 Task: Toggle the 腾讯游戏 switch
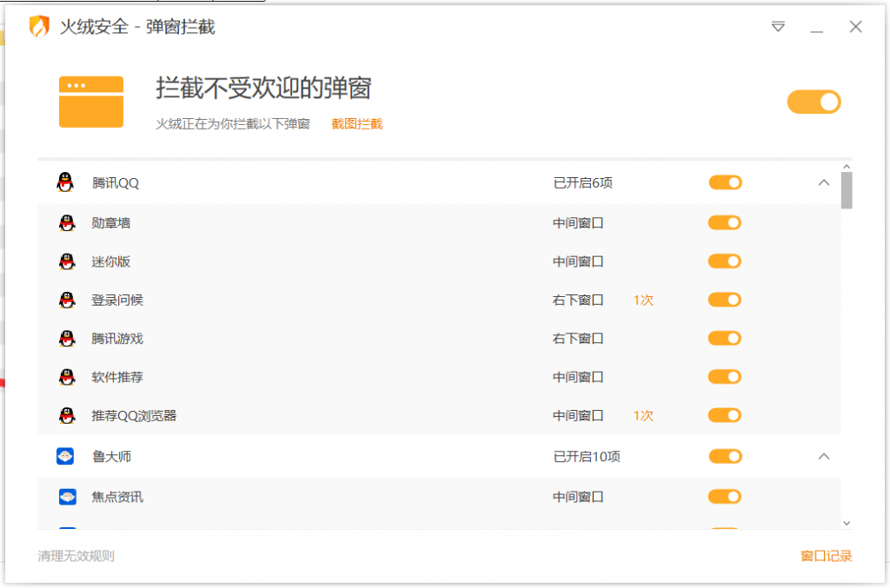pos(725,339)
